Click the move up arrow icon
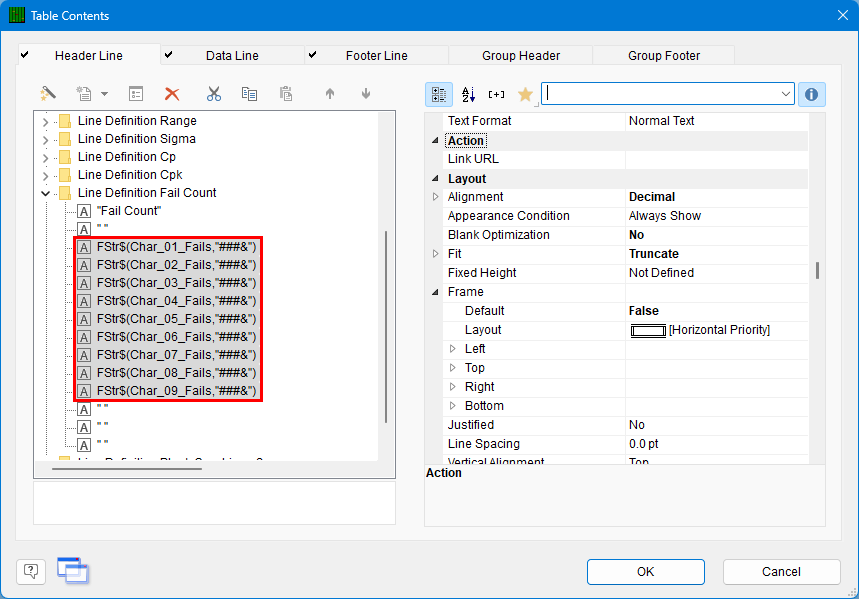The height and width of the screenshot is (599, 859). pyautogui.click(x=330, y=94)
